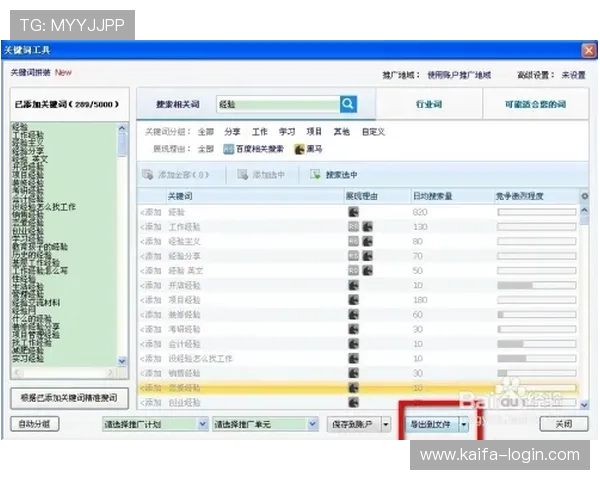This screenshot has width=600, height=480.
Task: Click results table scroll-down arrow
Action: tap(584, 404)
